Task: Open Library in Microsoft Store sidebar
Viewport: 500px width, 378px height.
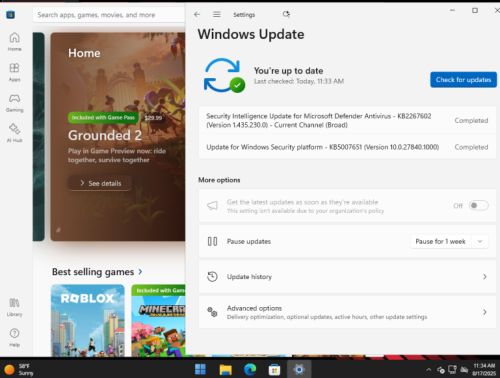Action: (14, 307)
